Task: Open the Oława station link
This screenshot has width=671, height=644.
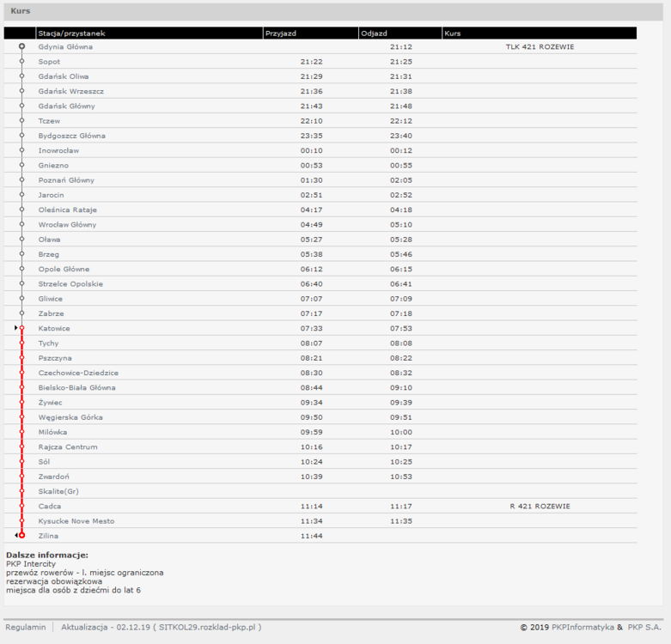Action: click(x=49, y=240)
